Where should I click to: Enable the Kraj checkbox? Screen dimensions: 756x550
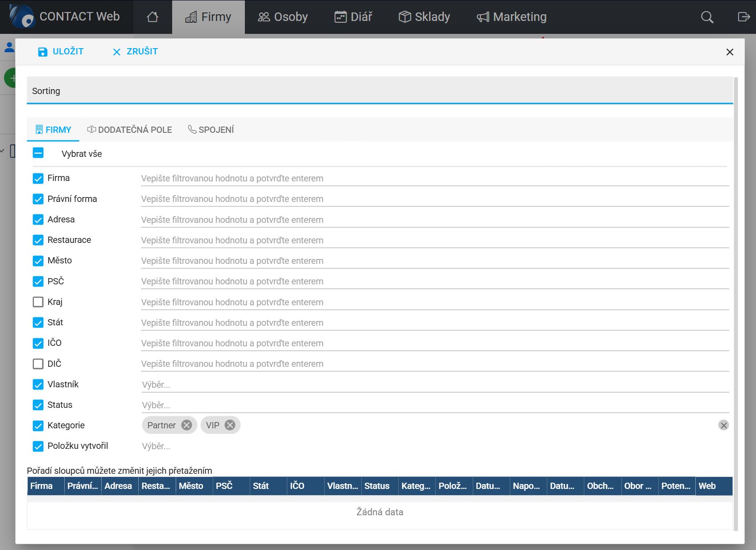(x=38, y=302)
